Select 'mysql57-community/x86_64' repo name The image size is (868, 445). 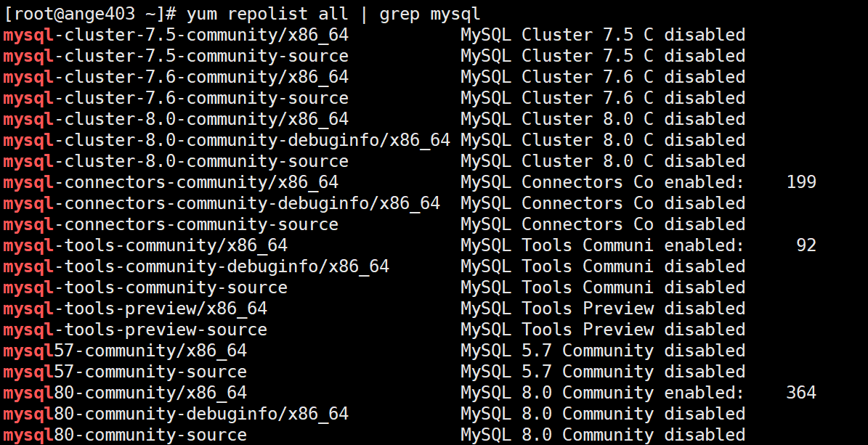(125, 351)
